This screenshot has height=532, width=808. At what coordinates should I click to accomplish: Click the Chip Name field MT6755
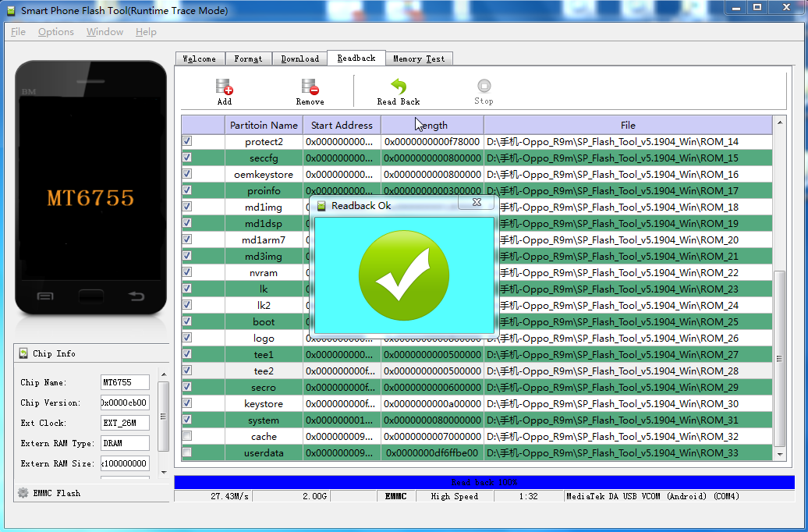coord(126,382)
